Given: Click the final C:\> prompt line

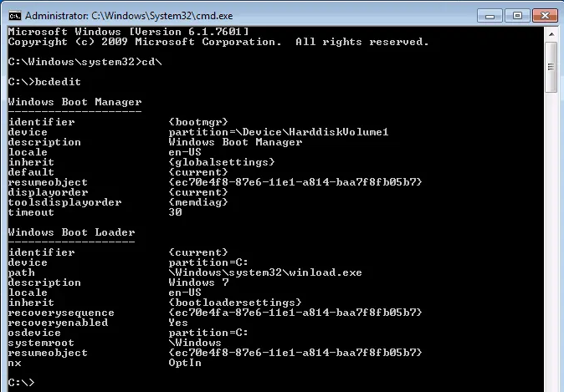Looking at the screenshot, I should tap(21, 382).
